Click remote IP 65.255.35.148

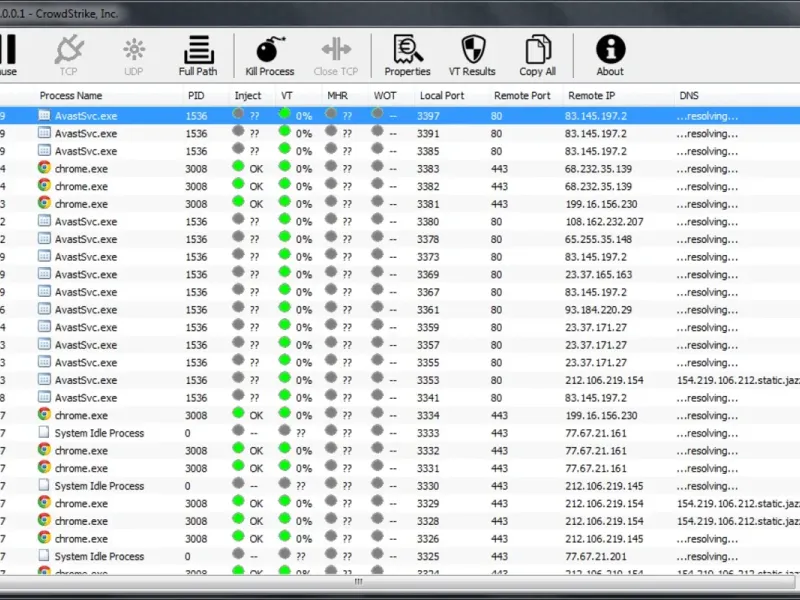598,239
